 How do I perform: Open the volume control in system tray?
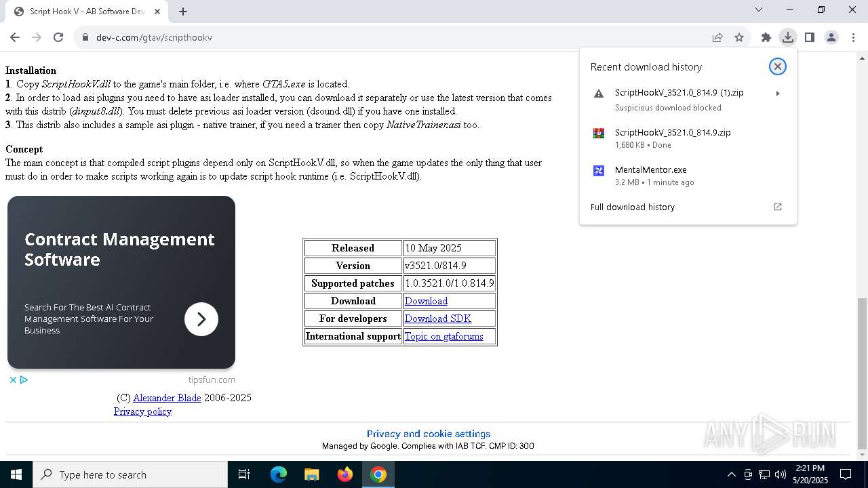pyautogui.click(x=781, y=474)
